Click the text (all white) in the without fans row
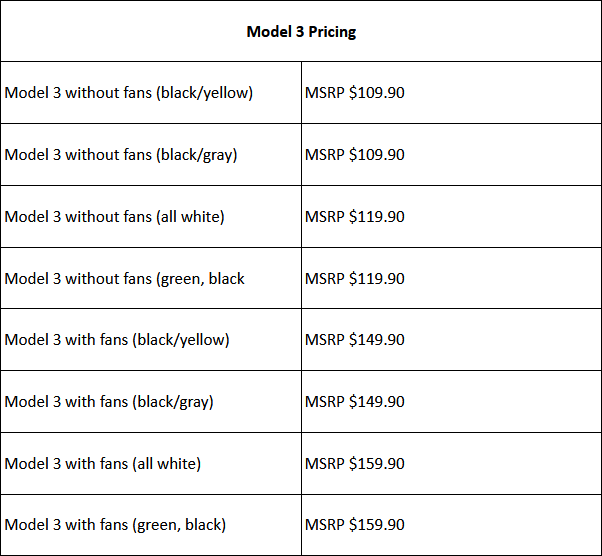 click(x=190, y=217)
